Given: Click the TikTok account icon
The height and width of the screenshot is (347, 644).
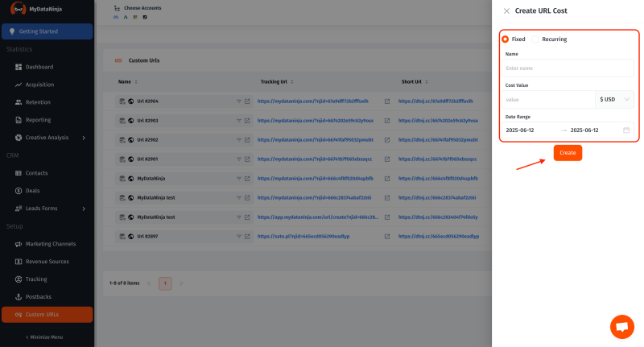Looking at the screenshot, I should tap(145, 17).
